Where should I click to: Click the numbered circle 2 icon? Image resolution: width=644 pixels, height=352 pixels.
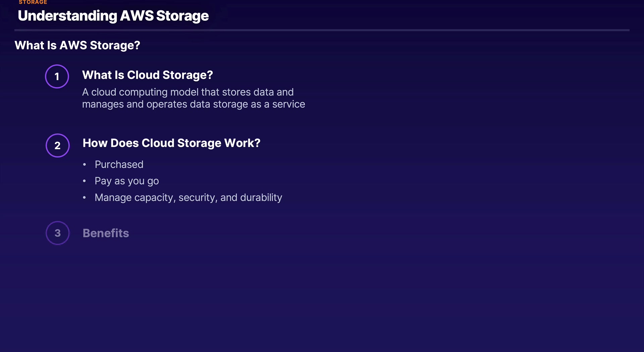58,145
